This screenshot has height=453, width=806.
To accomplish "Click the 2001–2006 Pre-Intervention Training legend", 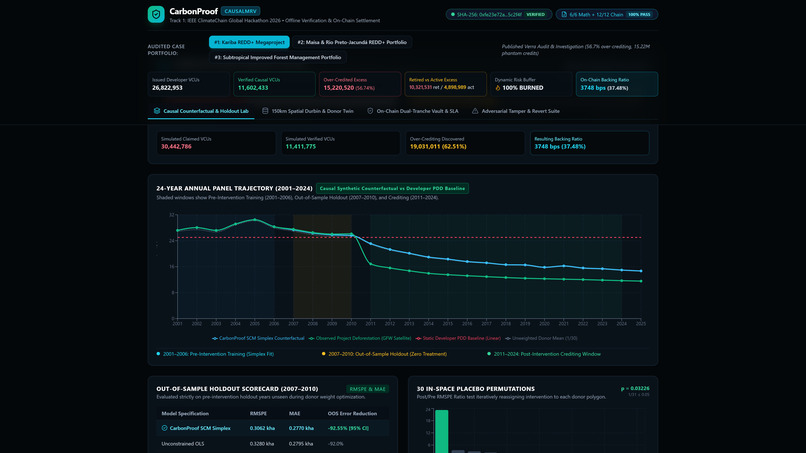I will click(x=215, y=354).
